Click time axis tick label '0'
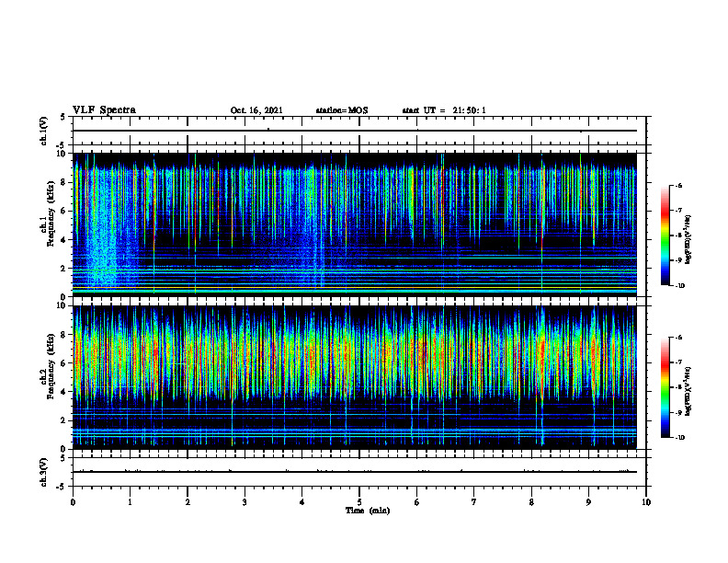 pyautogui.click(x=73, y=502)
